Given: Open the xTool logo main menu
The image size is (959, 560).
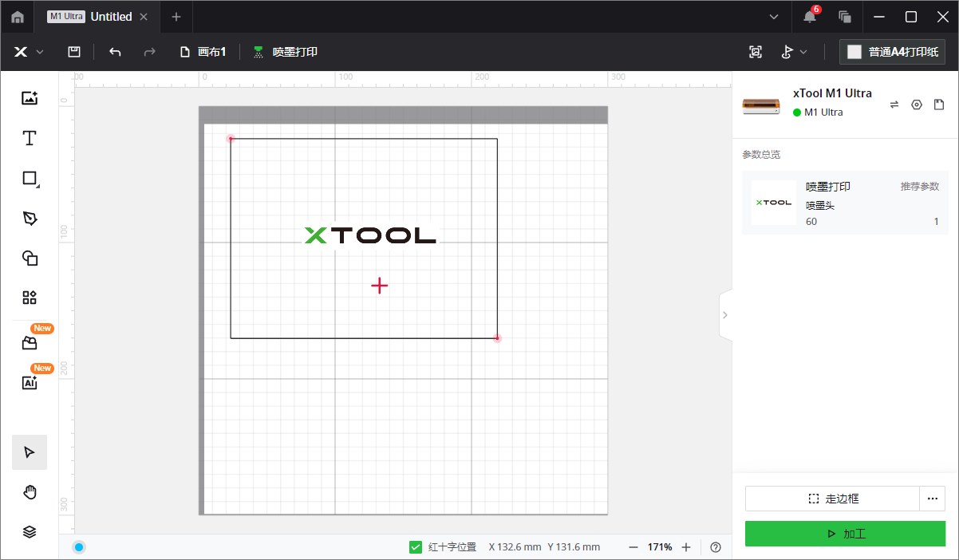Looking at the screenshot, I should 29,52.
